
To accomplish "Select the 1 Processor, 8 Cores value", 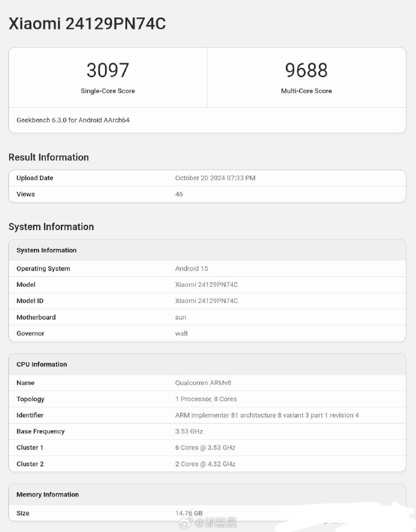I will 206,399.
